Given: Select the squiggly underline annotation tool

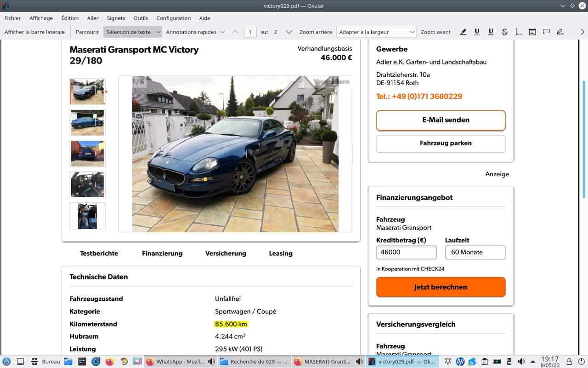Looking at the screenshot, I should tap(491, 32).
